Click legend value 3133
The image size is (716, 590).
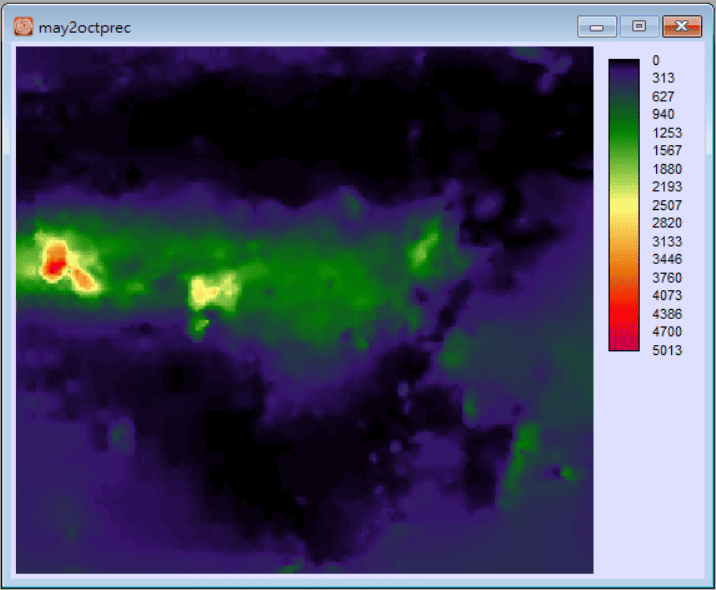point(667,241)
